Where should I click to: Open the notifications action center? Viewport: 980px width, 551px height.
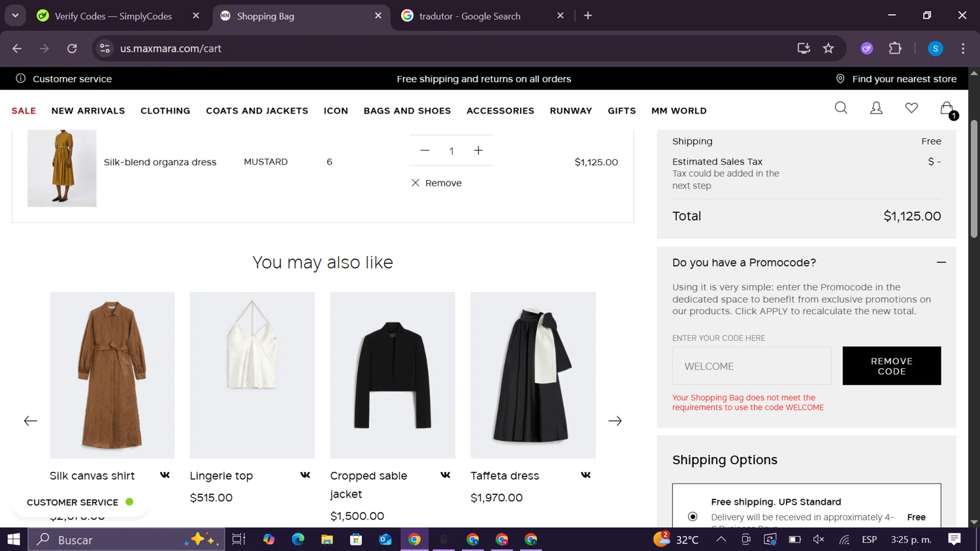[x=955, y=539]
